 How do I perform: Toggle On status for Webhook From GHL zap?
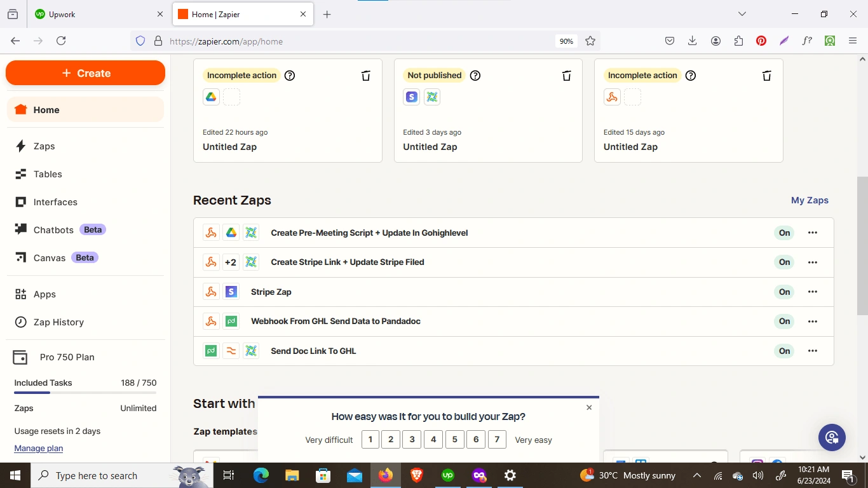click(784, 321)
